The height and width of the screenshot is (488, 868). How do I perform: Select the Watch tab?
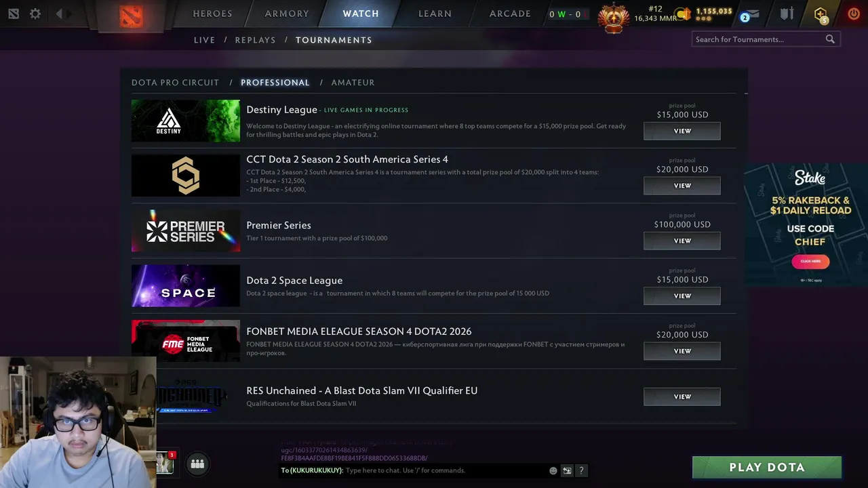361,14
